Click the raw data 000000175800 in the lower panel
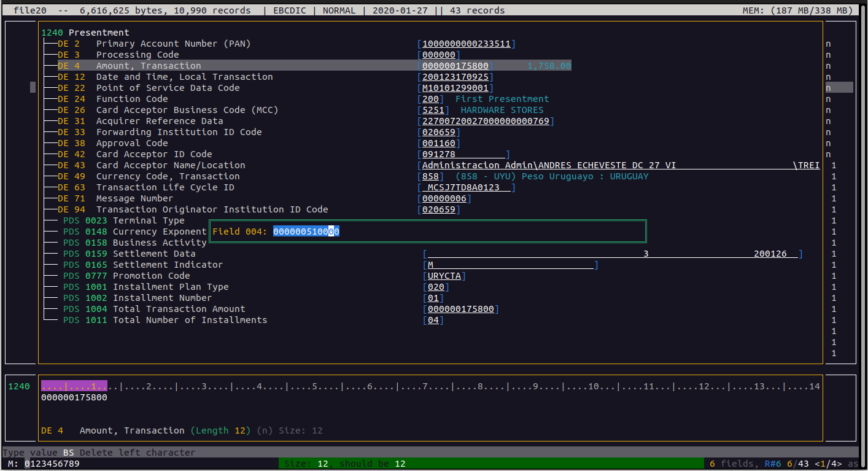This screenshot has height=471, width=868. tap(74, 397)
